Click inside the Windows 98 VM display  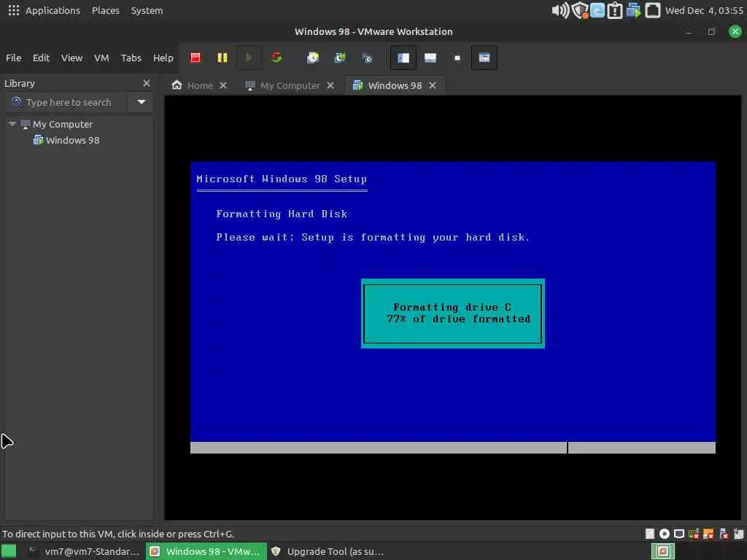(x=452, y=307)
